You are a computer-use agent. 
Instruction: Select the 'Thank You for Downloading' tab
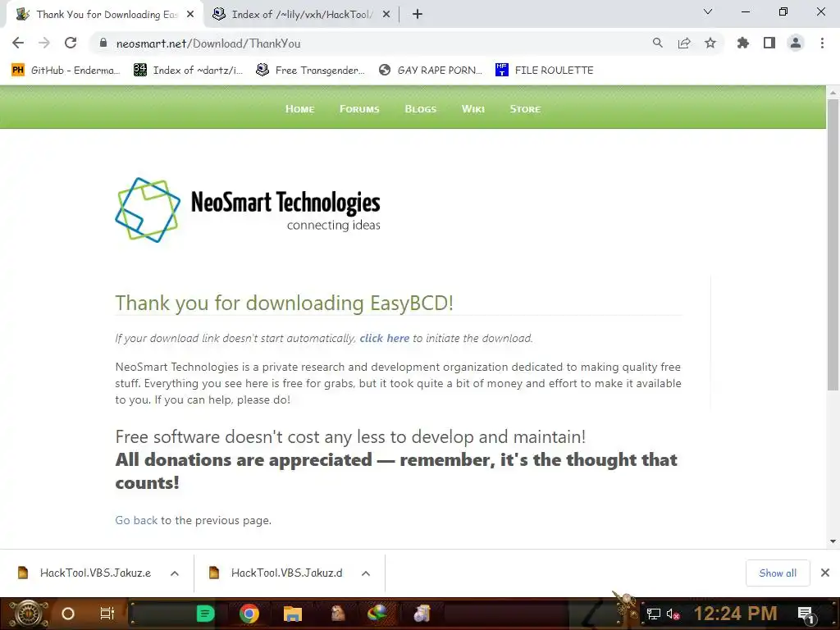tap(105, 15)
